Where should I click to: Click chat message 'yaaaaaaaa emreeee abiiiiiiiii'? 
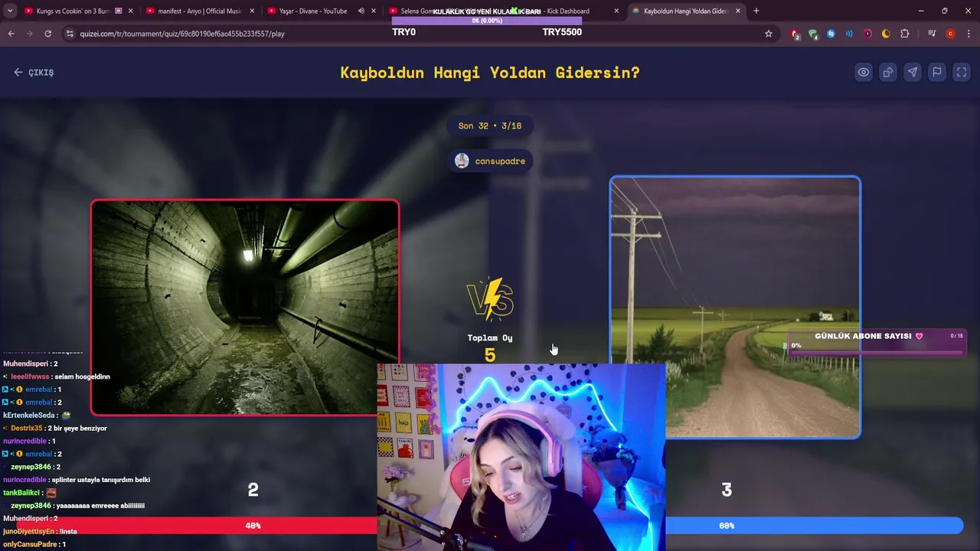tap(100, 505)
